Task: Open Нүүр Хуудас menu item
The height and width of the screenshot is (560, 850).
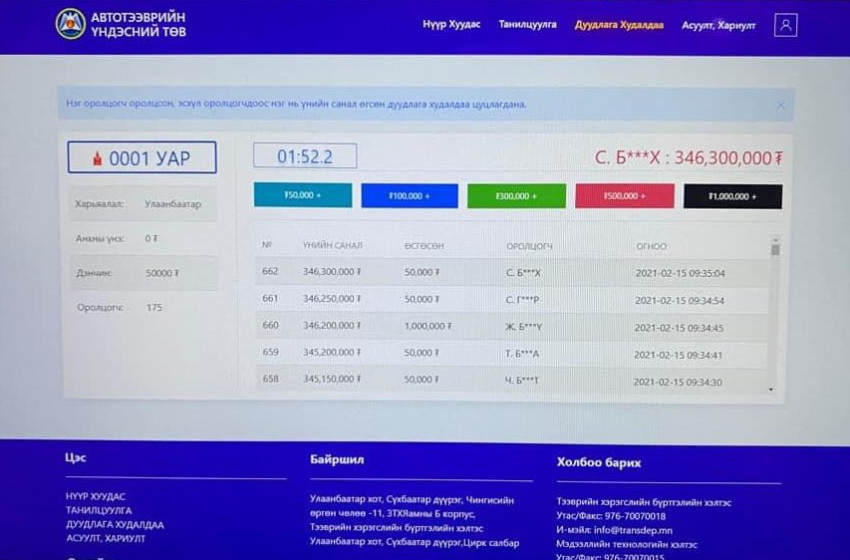Action: [x=452, y=24]
